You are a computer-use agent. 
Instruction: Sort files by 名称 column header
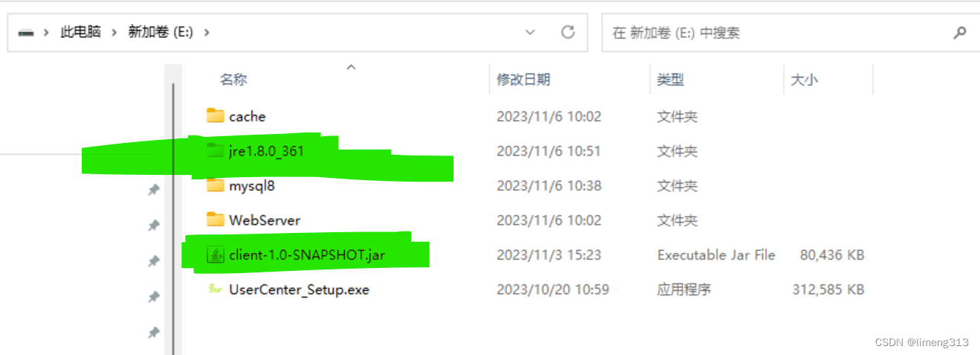(233, 80)
